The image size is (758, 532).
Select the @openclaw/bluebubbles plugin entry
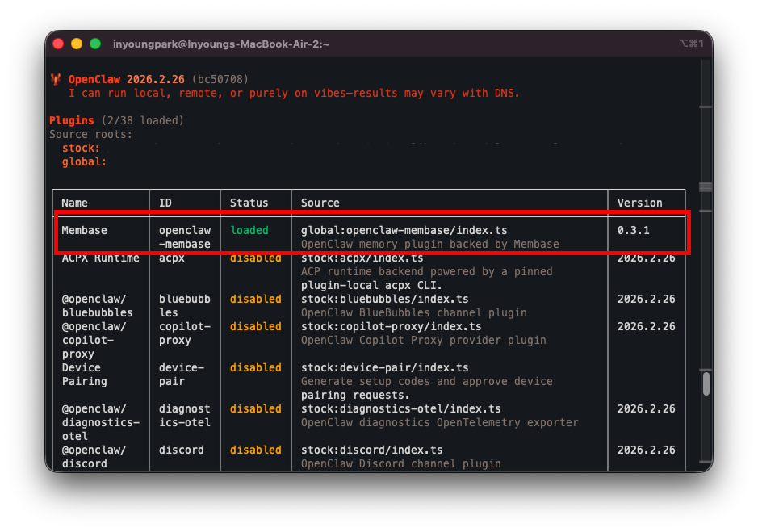[91, 305]
